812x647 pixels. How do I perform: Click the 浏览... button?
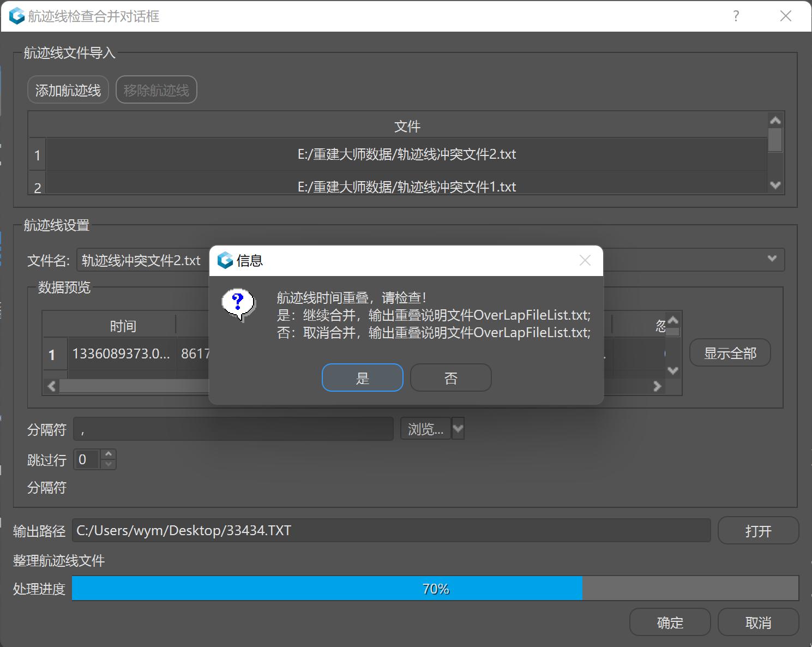pyautogui.click(x=426, y=429)
